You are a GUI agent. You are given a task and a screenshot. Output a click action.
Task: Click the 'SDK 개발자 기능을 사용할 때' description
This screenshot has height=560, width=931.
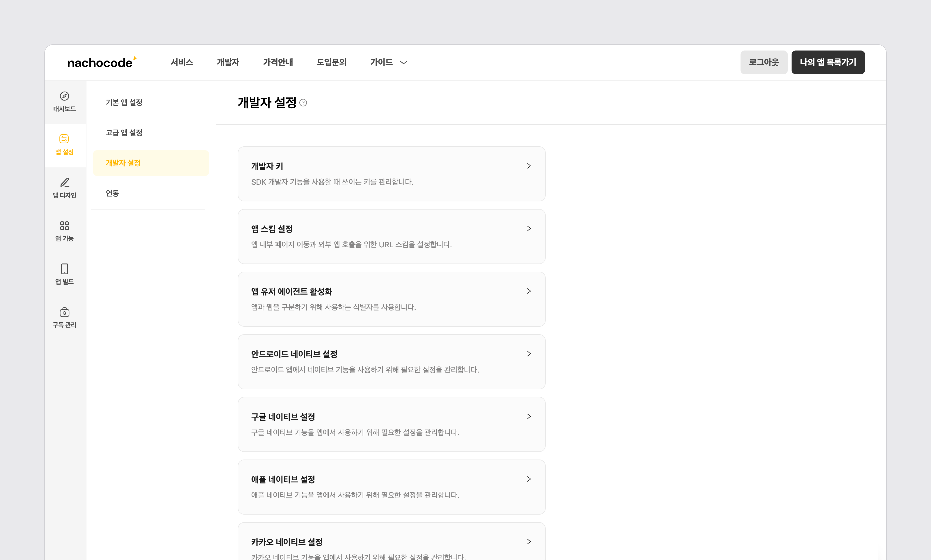click(x=332, y=182)
